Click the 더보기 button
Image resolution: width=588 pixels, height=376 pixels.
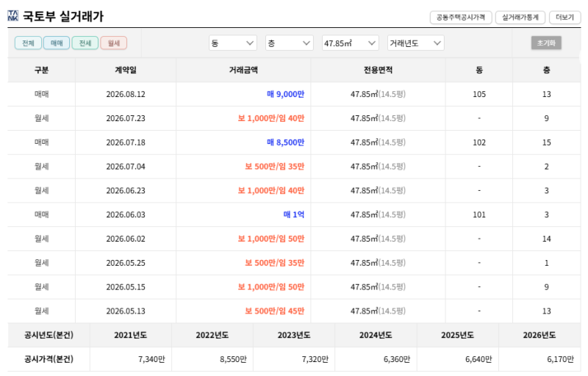564,17
